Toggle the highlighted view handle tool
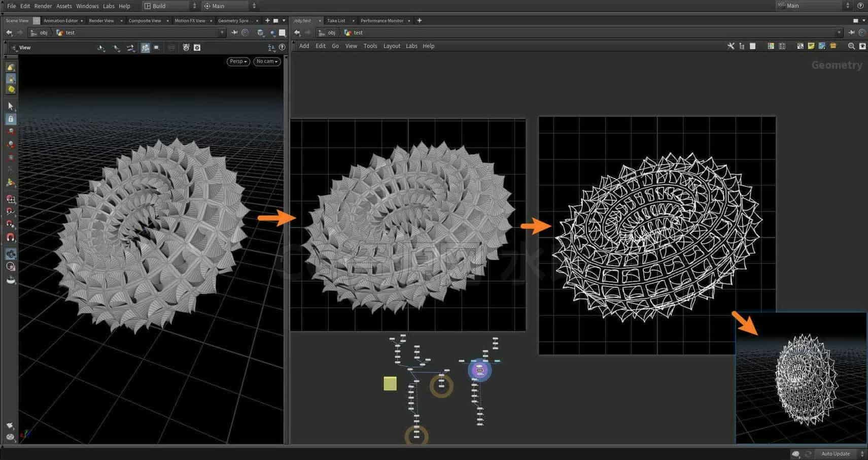 tap(11, 254)
